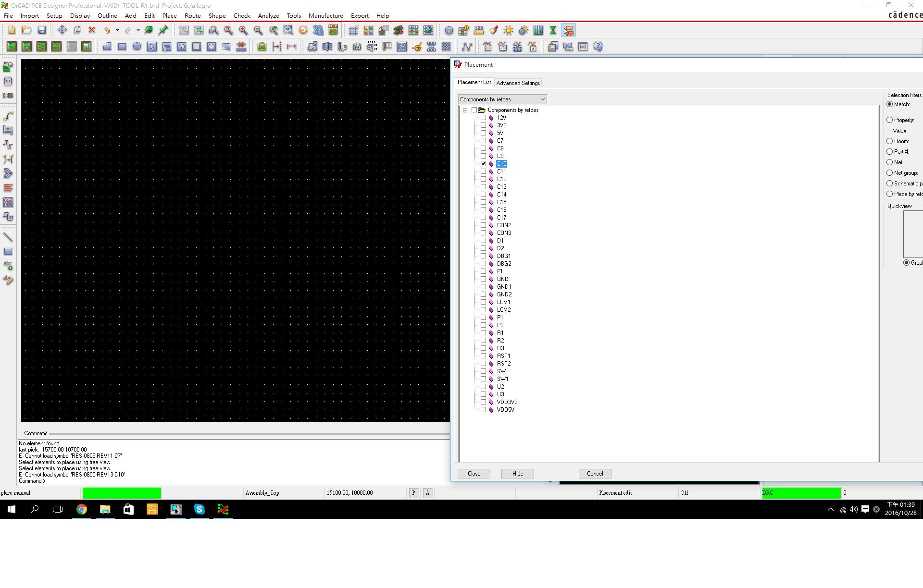Viewport: 923px width, 588px height.
Task: Click the 3D view toolbar icon
Action: pyautogui.click(x=318, y=30)
